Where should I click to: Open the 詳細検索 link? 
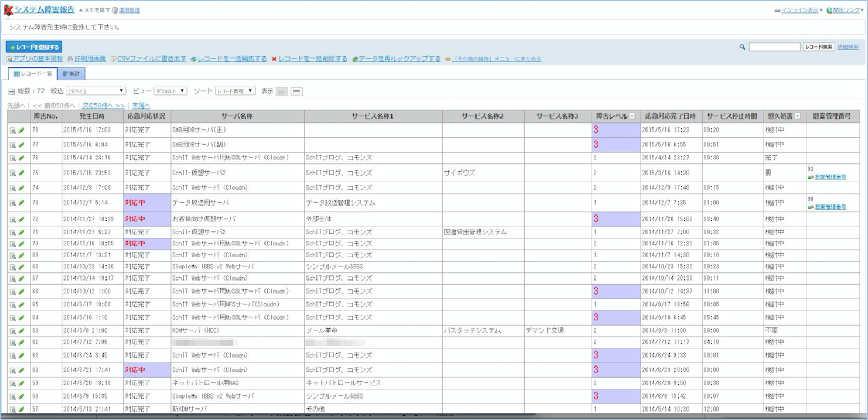tap(848, 47)
